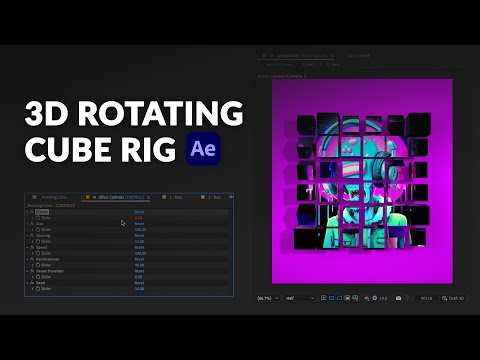Disable the Pause Duration fx switch
This screenshot has width=480, height=360.
32,271
